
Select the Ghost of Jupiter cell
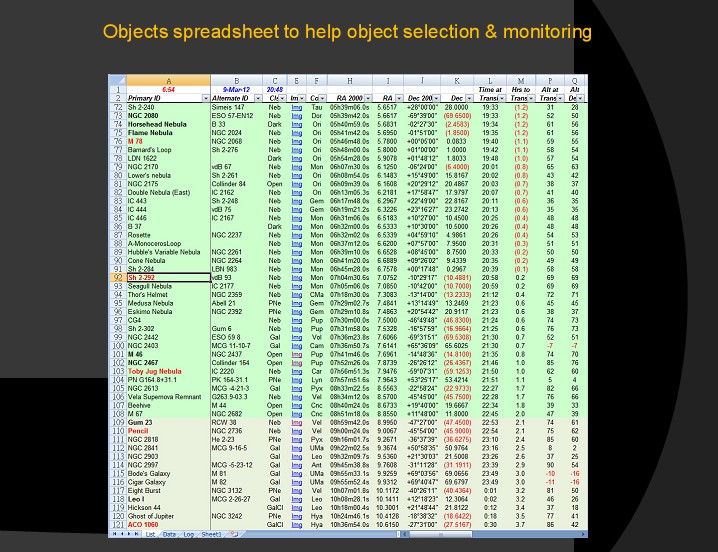click(168, 516)
